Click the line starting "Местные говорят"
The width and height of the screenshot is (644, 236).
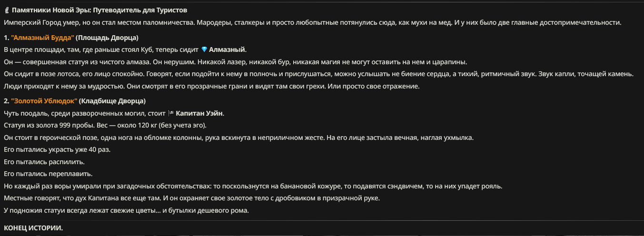[x=192, y=198]
